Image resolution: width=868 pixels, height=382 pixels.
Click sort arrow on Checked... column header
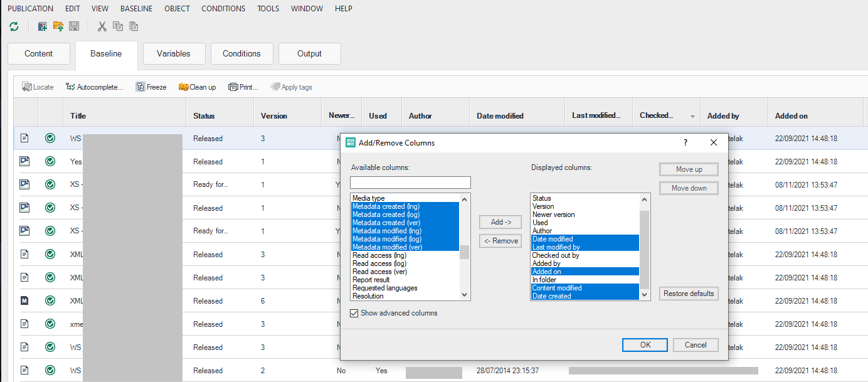coord(692,117)
